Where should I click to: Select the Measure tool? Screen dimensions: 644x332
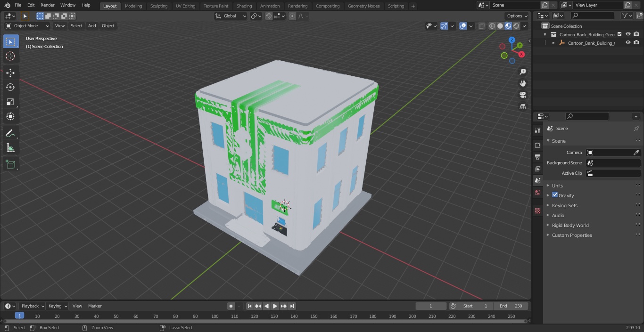click(10, 148)
